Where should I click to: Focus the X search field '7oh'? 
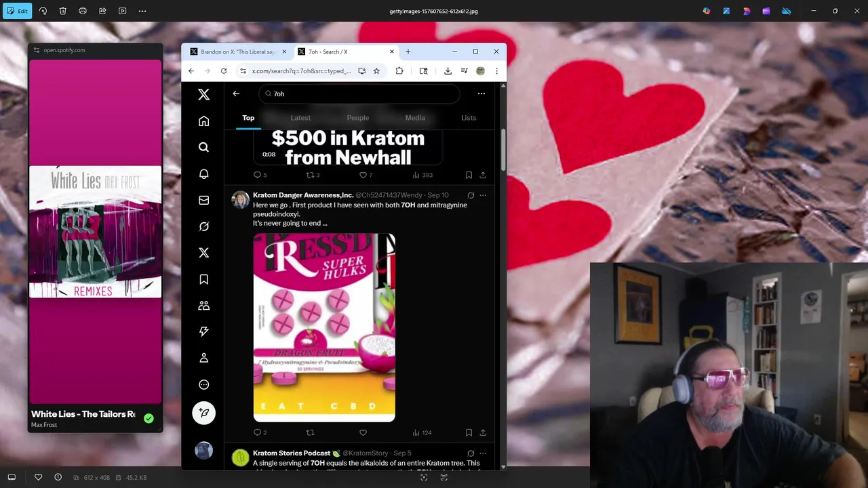[x=359, y=94]
